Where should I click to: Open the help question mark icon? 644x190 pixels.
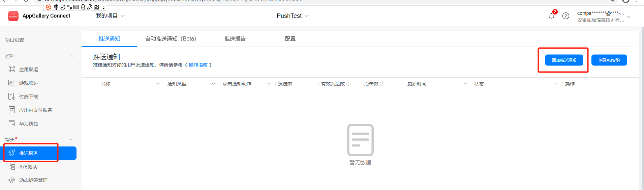(566, 16)
